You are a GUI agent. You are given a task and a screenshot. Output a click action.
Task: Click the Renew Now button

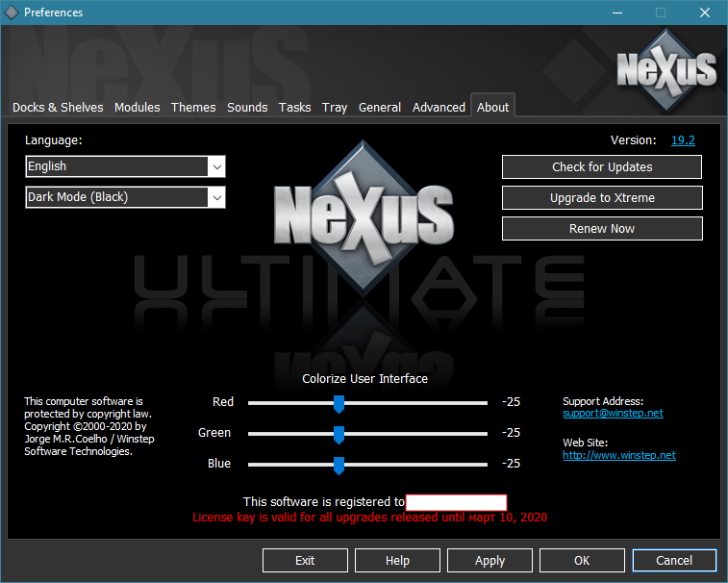(602, 229)
